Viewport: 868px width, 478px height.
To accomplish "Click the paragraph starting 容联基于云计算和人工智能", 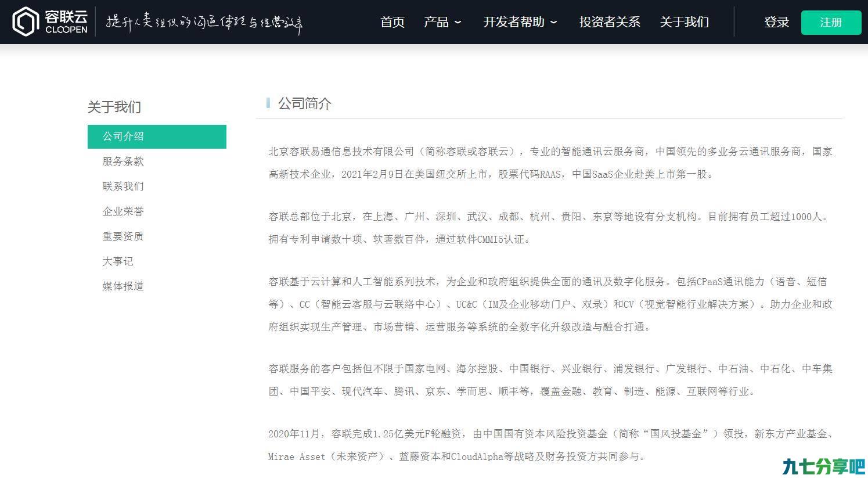I will [550, 304].
